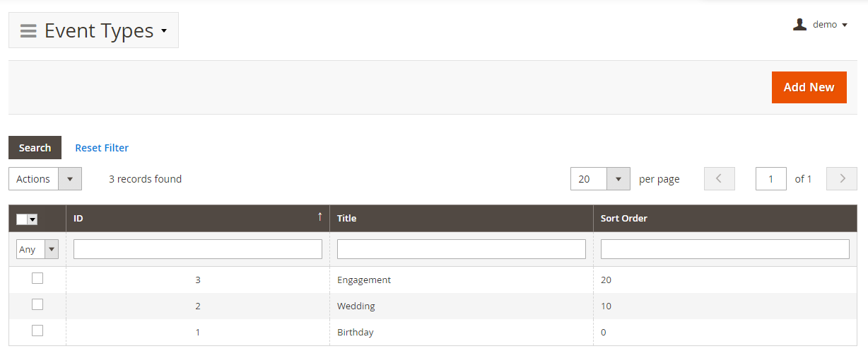This screenshot has width=868, height=356.
Task: Click the hamburger menu icon beside Event Types
Action: click(x=28, y=31)
